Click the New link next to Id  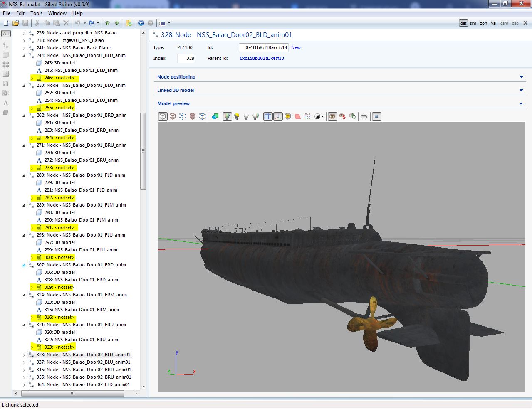click(296, 47)
